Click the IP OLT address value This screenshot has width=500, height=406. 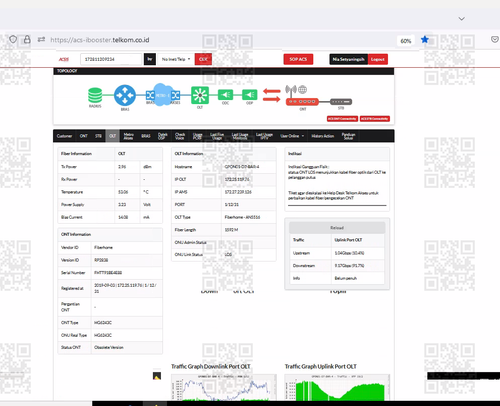click(237, 179)
